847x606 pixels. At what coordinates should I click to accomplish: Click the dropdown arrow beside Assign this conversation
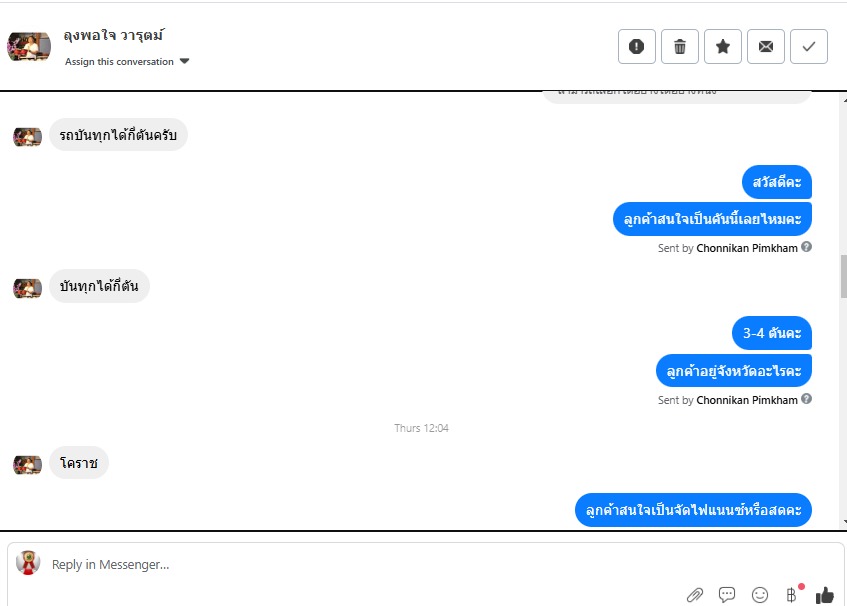184,61
